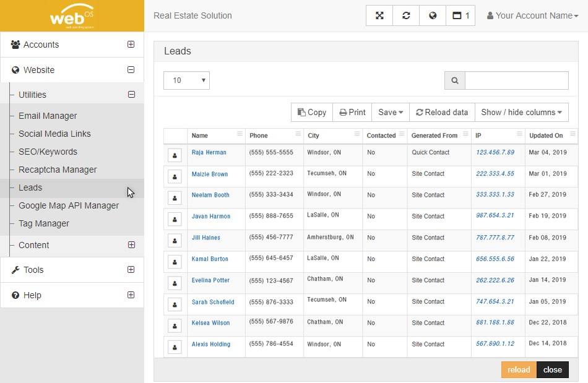Open Show / hide columns dropdown
This screenshot has width=588, height=383.
522,113
